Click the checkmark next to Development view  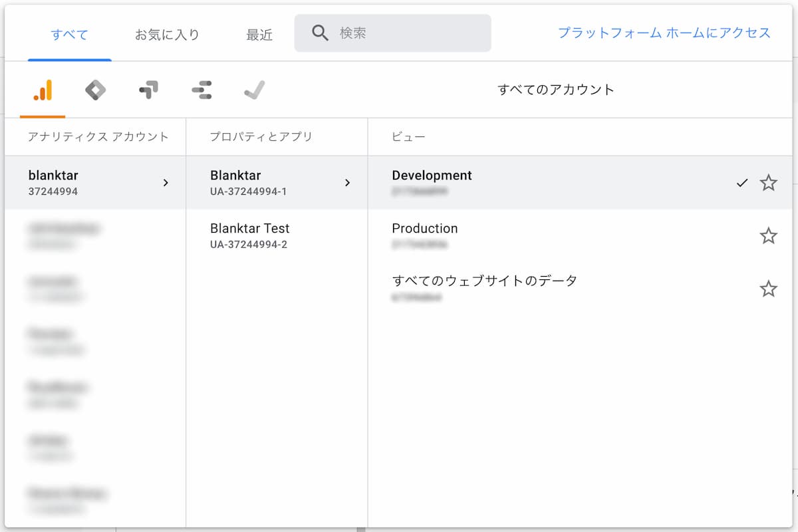tap(742, 183)
